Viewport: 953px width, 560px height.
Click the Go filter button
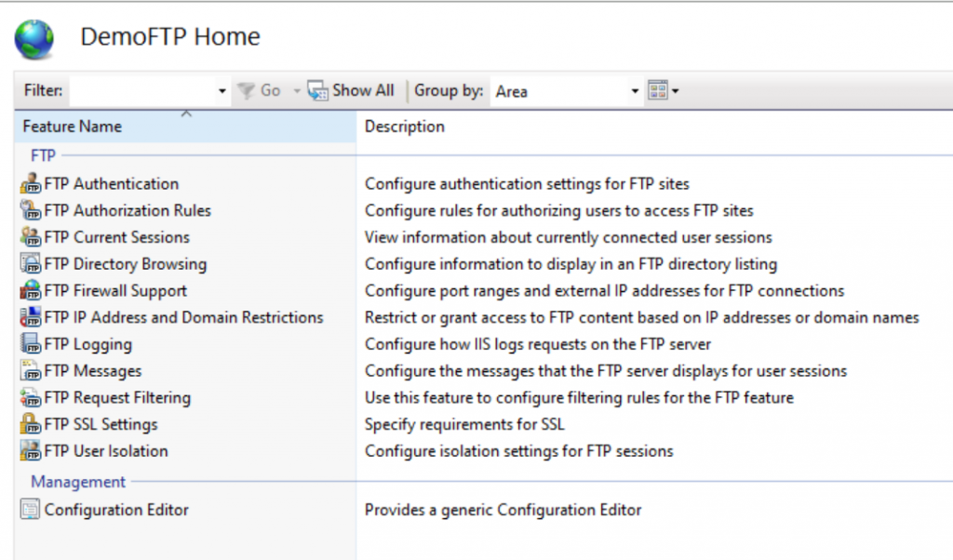tap(260, 91)
